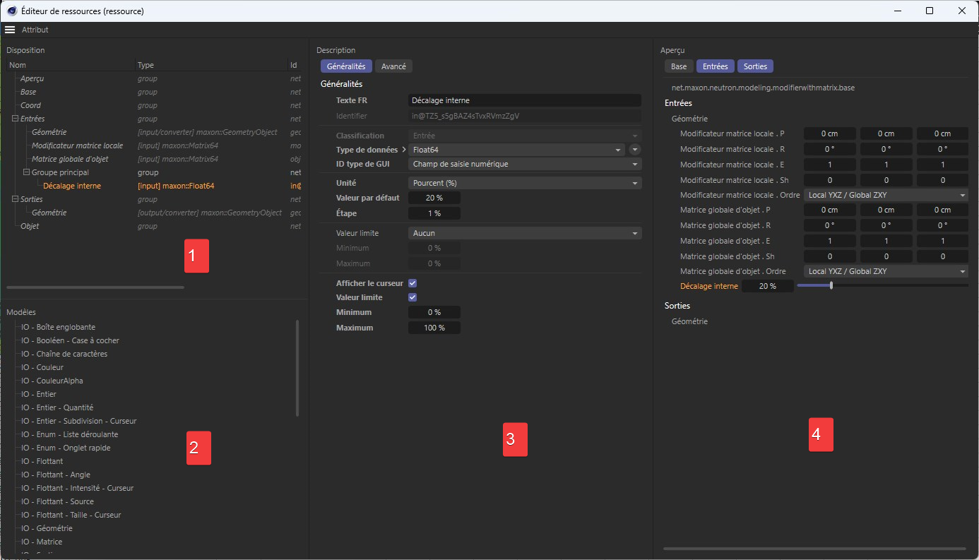Click the Texte FR input field
Image resolution: width=979 pixels, height=560 pixels.
[x=524, y=100]
